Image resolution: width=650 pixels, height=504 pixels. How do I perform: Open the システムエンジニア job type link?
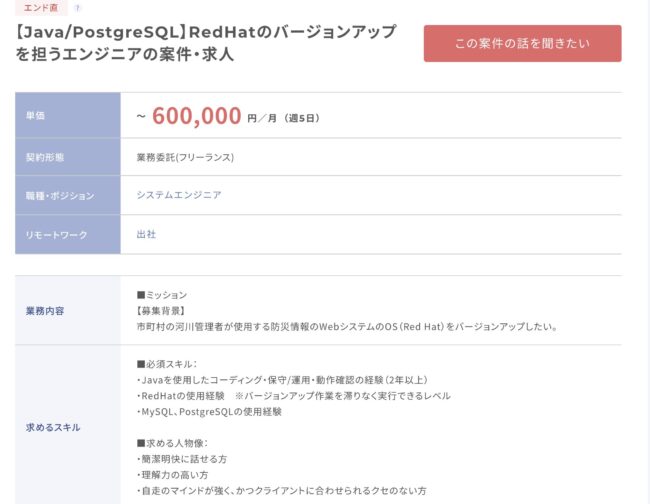(179, 195)
